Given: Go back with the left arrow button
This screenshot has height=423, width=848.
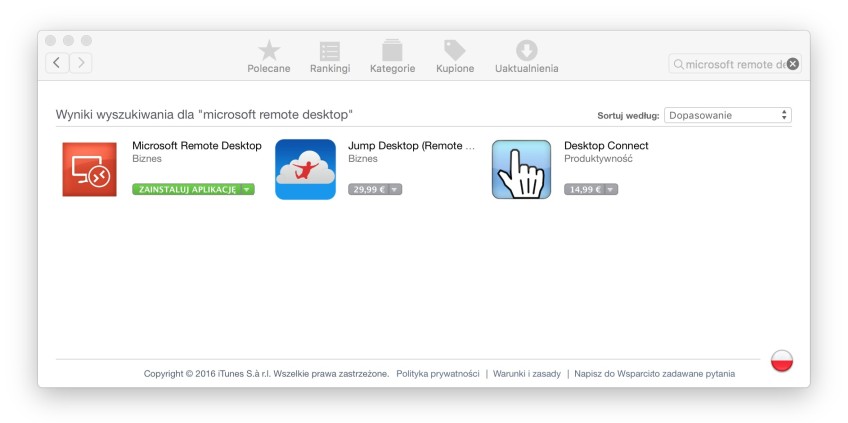Looking at the screenshot, I should click(x=57, y=63).
